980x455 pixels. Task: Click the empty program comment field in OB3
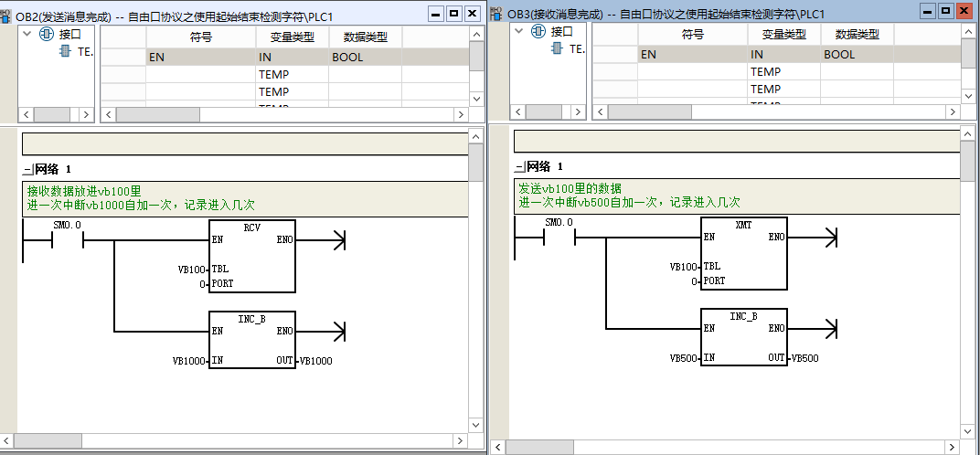pyautogui.click(x=737, y=142)
